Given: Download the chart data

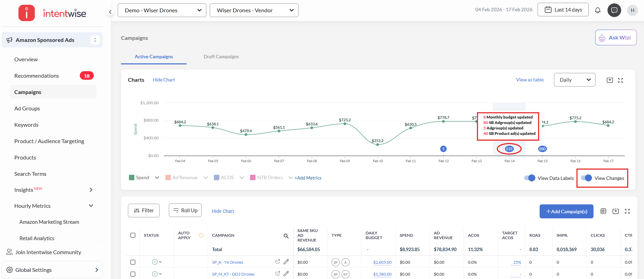Looking at the screenshot, I should click(x=610, y=80).
